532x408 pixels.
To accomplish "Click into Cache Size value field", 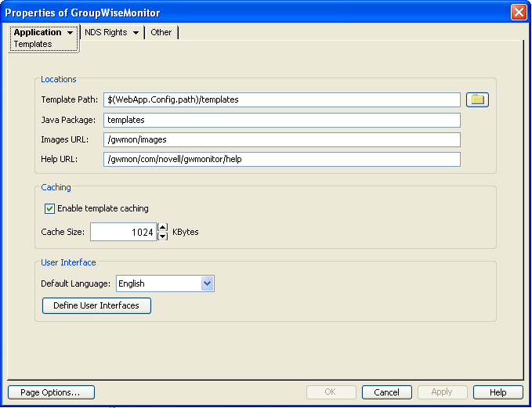I will pyautogui.click(x=123, y=232).
